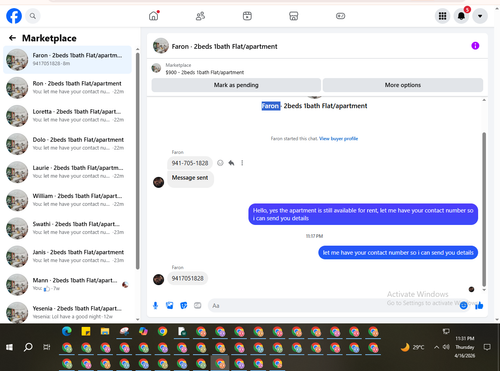The height and width of the screenshot is (371, 500).
Task: Open the Laurie conversation in list
Action: pyautogui.click(x=67, y=172)
